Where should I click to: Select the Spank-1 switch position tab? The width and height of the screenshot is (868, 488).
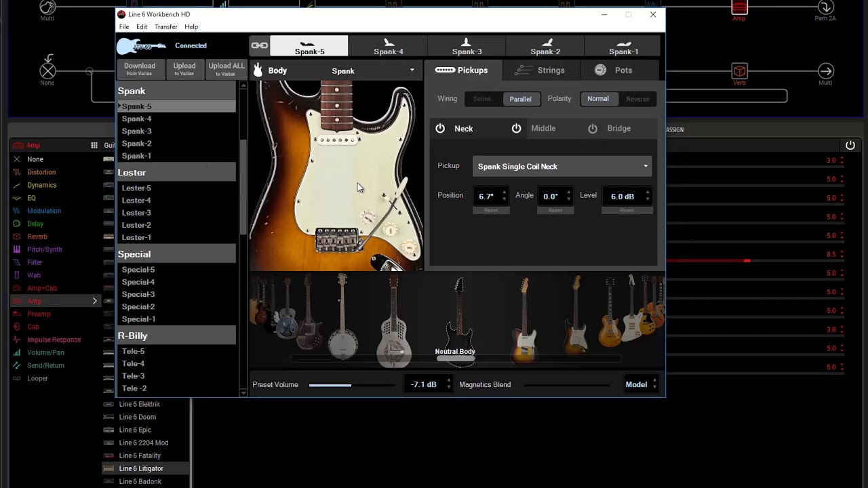pos(623,46)
